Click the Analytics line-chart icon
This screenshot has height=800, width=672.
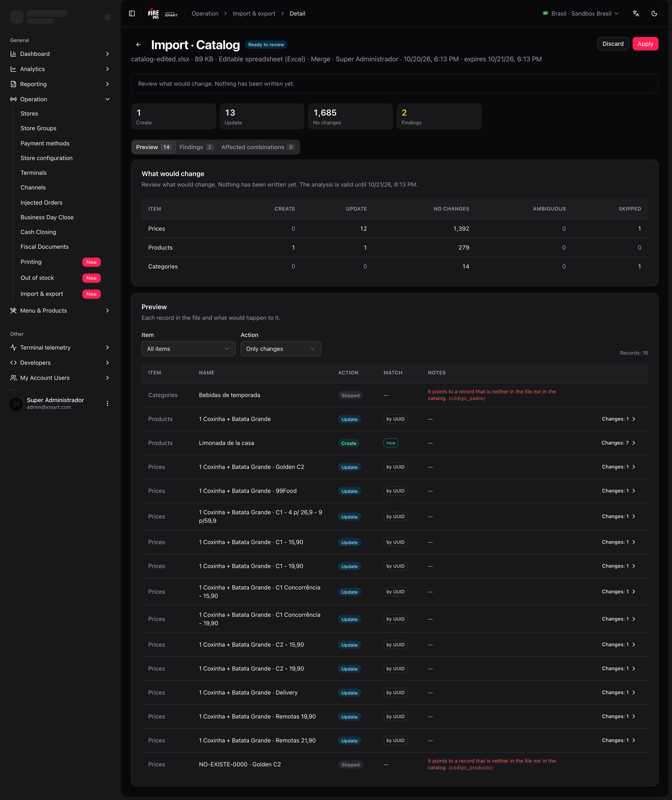point(13,69)
